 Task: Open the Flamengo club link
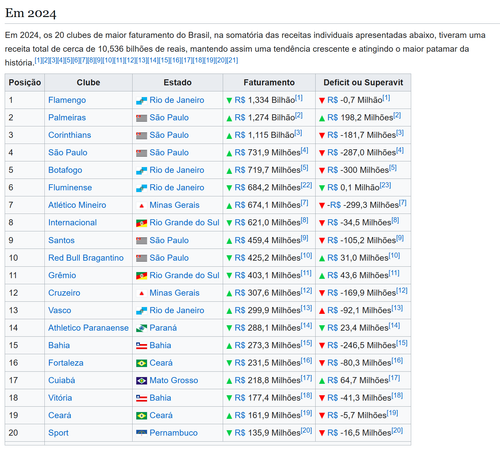(67, 100)
